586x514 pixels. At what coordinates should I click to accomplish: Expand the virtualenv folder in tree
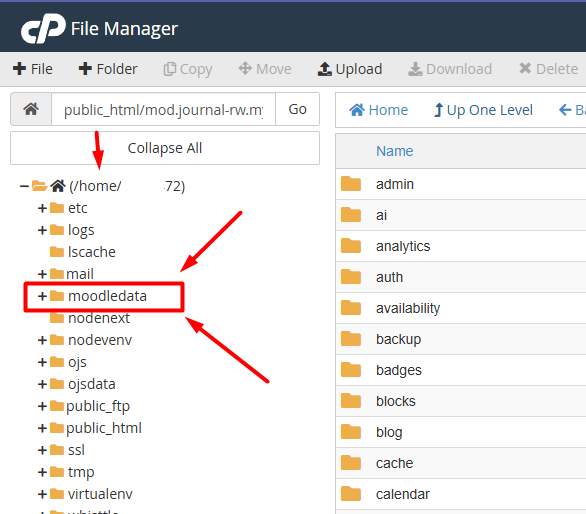pyautogui.click(x=42, y=494)
